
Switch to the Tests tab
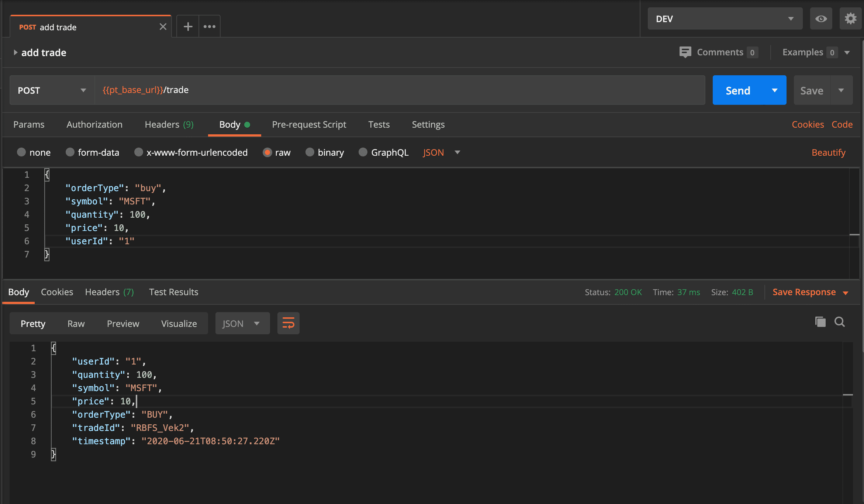click(379, 124)
